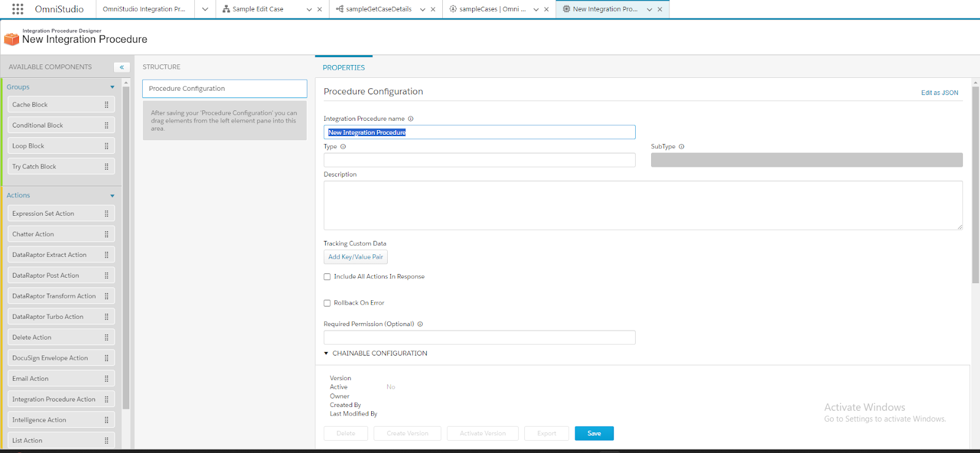Click the HTTP Action... List Action component
980x453 pixels.
(61, 441)
